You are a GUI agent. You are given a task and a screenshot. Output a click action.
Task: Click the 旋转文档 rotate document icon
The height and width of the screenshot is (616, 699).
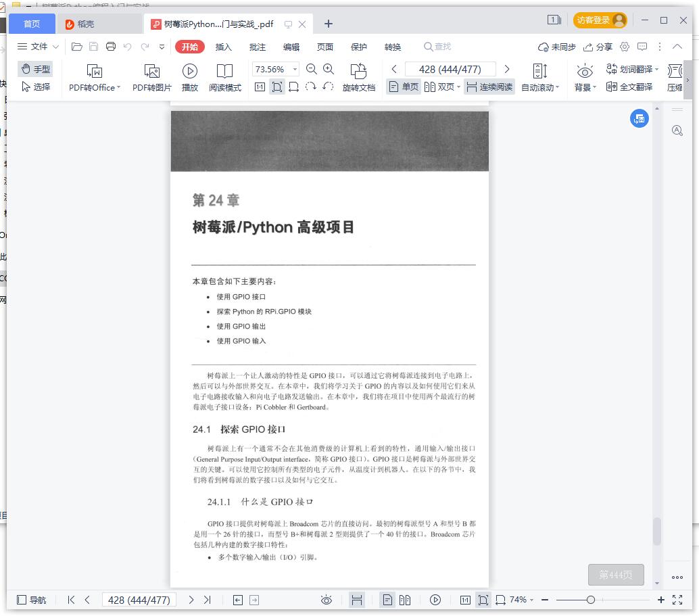point(358,71)
